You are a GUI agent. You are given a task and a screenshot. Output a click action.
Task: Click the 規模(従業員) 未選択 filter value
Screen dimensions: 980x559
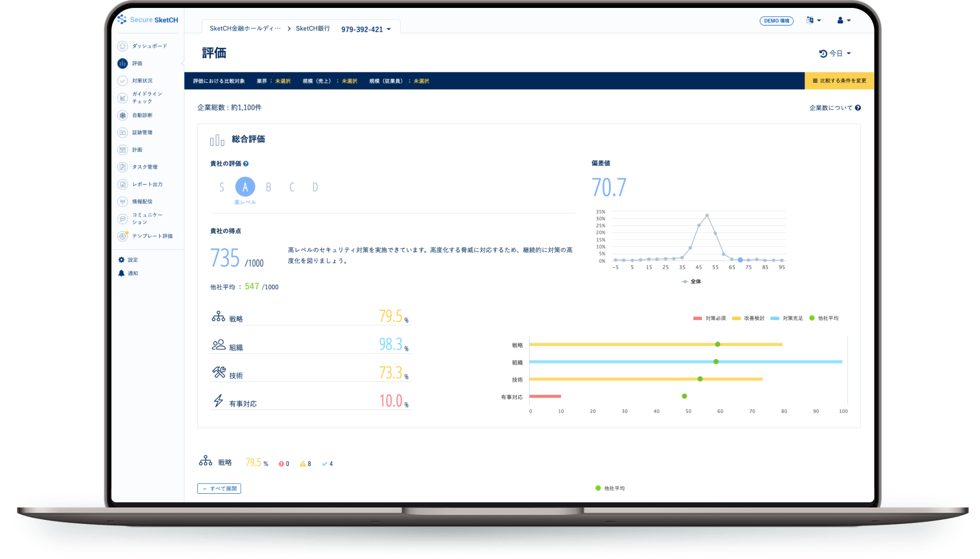pos(421,81)
